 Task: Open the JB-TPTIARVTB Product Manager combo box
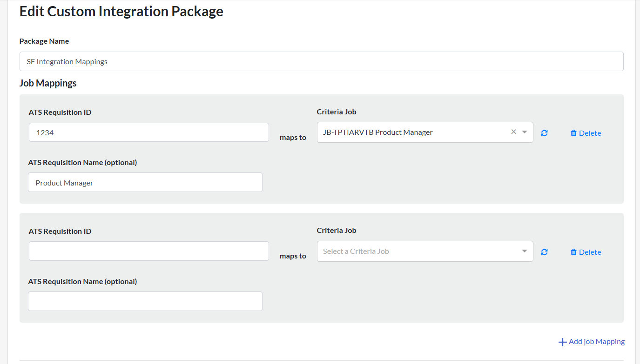click(414, 132)
